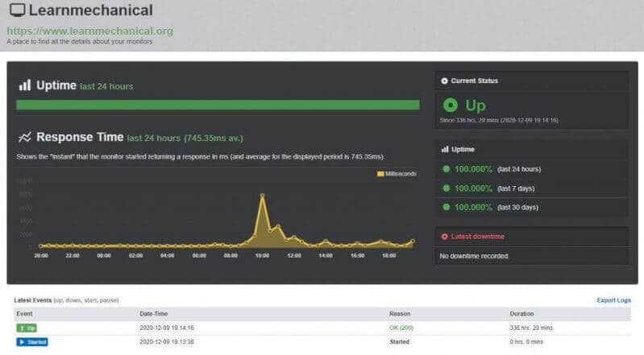Click date cell 2020-12-09 19:14:16
644x355 pixels.
pyautogui.click(x=167, y=328)
